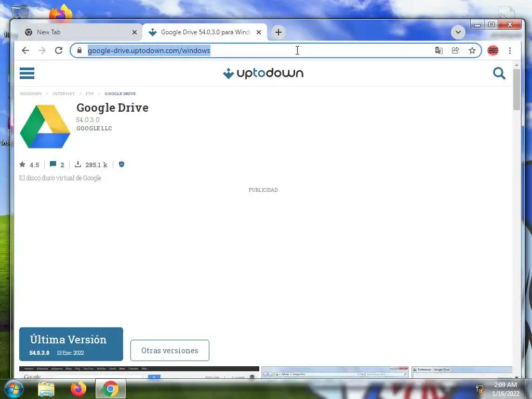Click the GOOGLE DRIVE breadcrumb
Image resolution: width=532 pixels, height=399 pixels.
tap(120, 94)
